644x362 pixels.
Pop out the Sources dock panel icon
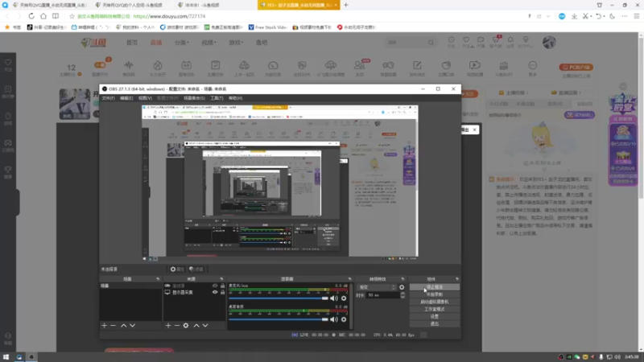click(221, 279)
